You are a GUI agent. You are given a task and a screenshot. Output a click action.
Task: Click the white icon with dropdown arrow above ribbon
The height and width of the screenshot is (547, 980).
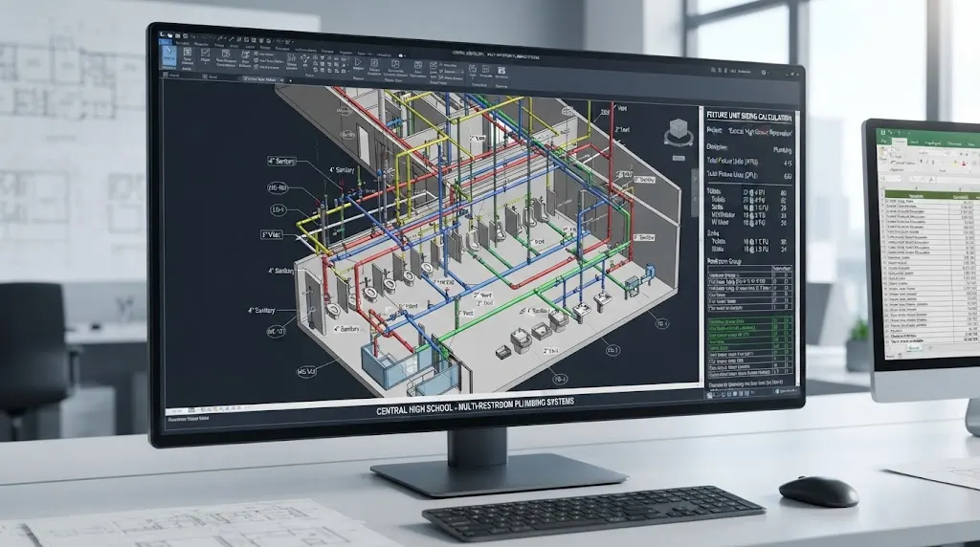click(x=401, y=55)
